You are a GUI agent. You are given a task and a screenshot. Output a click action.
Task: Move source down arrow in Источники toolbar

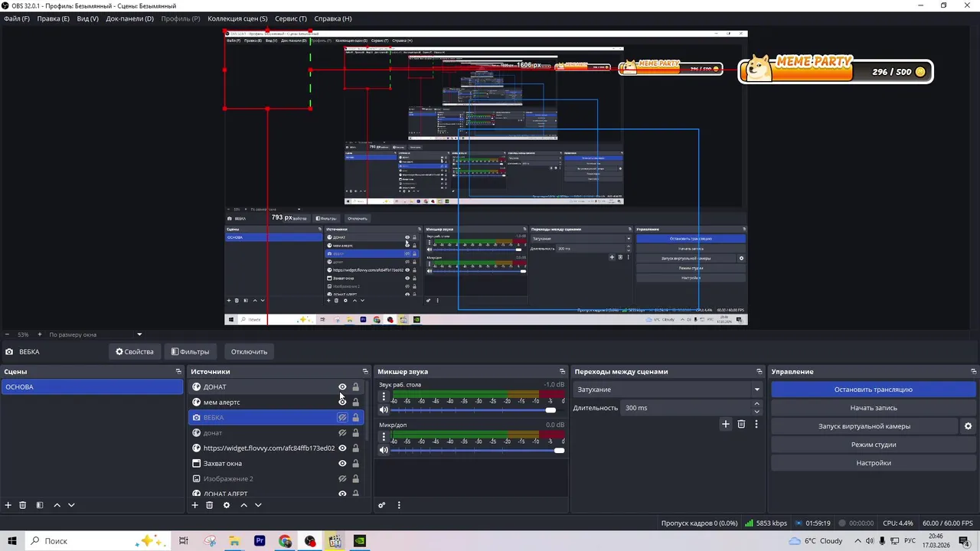click(x=258, y=505)
